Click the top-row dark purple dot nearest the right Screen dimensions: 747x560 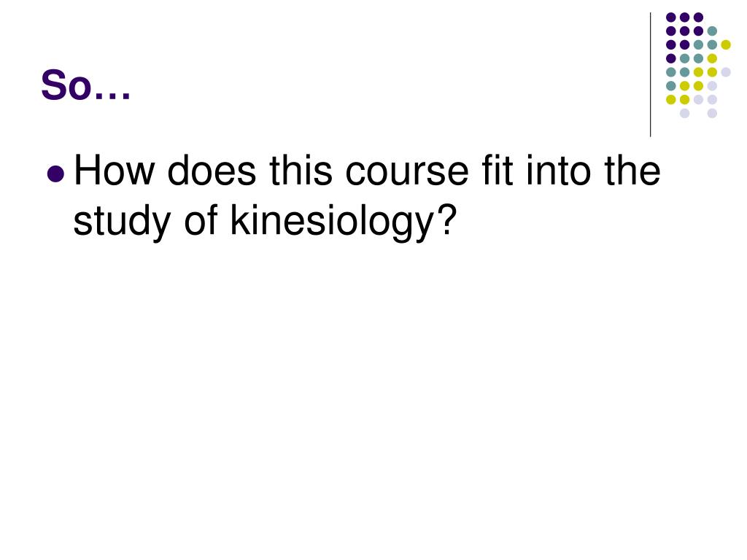pos(698,17)
